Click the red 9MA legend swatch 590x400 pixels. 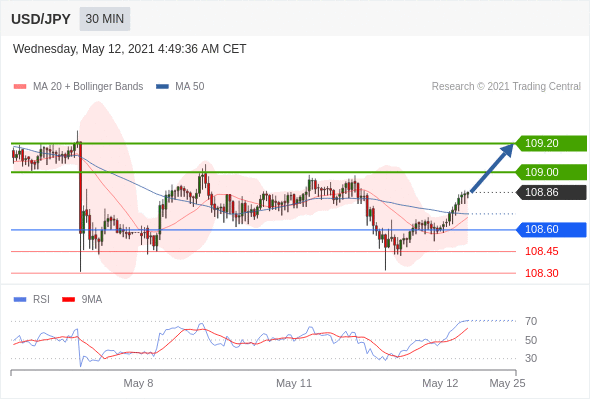point(68,300)
